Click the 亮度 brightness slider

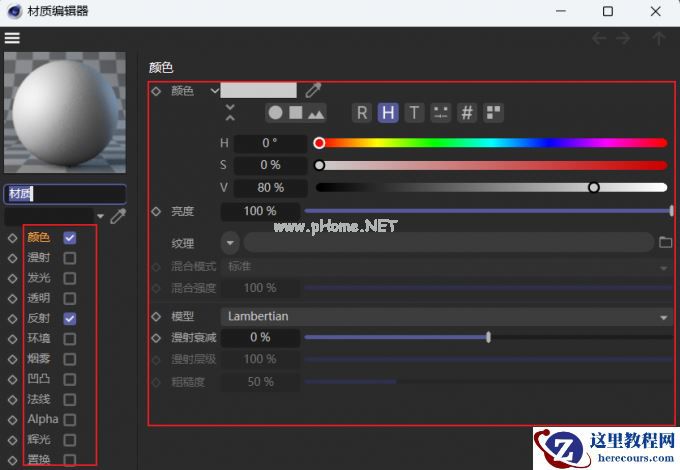(x=488, y=211)
